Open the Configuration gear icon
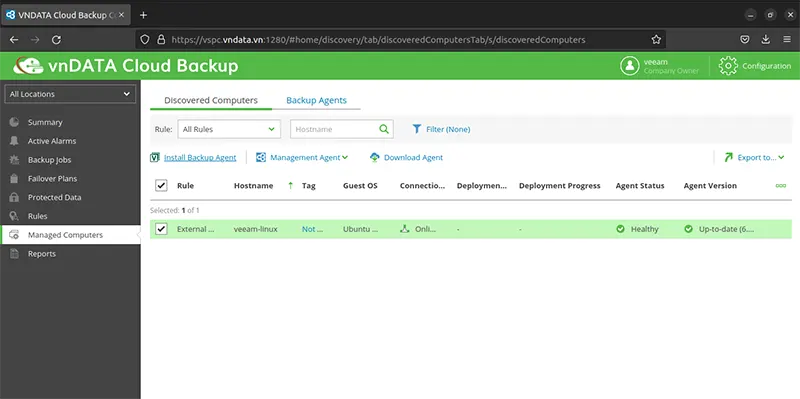The height and width of the screenshot is (399, 800). [728, 66]
